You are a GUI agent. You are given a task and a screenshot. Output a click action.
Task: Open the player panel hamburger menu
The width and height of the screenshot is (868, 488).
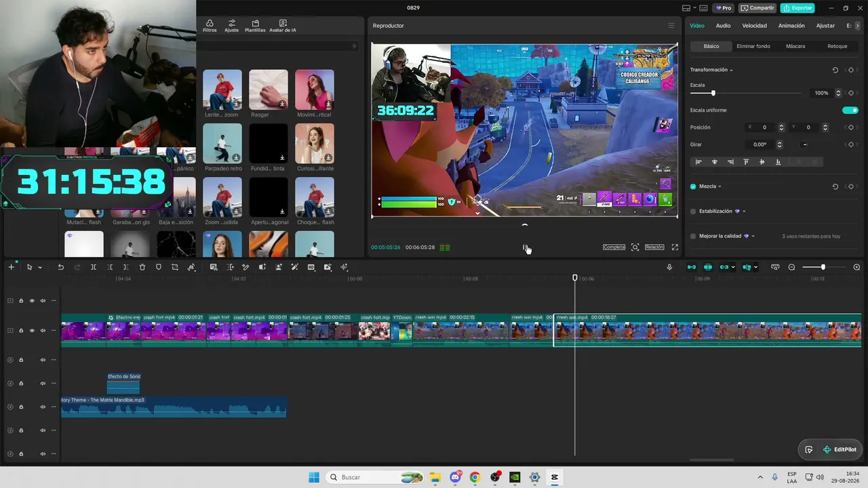(x=671, y=26)
